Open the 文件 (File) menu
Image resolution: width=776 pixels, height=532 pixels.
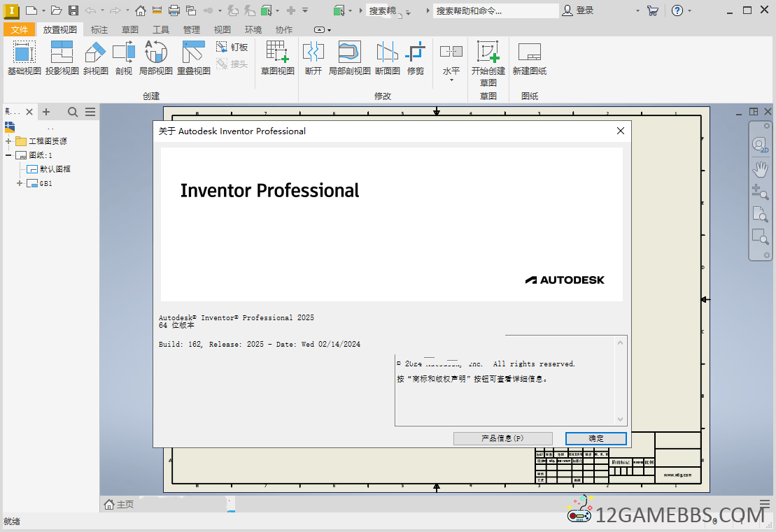click(x=20, y=29)
